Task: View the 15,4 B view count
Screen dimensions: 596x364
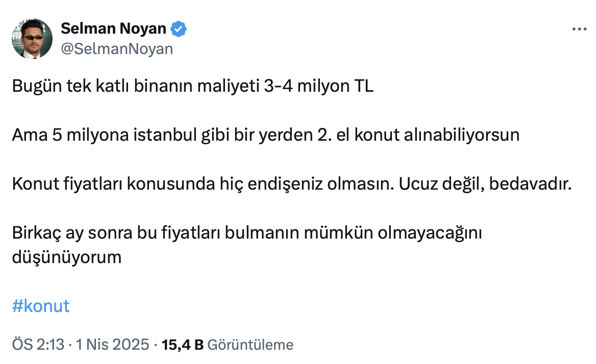Action: (x=182, y=345)
